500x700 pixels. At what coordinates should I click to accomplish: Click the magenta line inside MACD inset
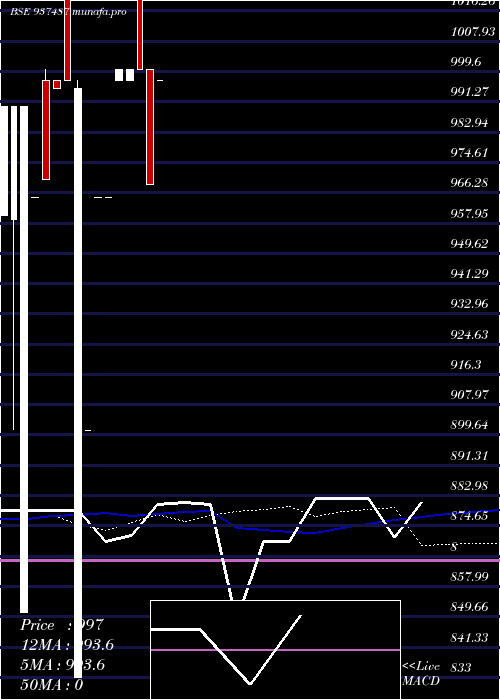(275, 650)
